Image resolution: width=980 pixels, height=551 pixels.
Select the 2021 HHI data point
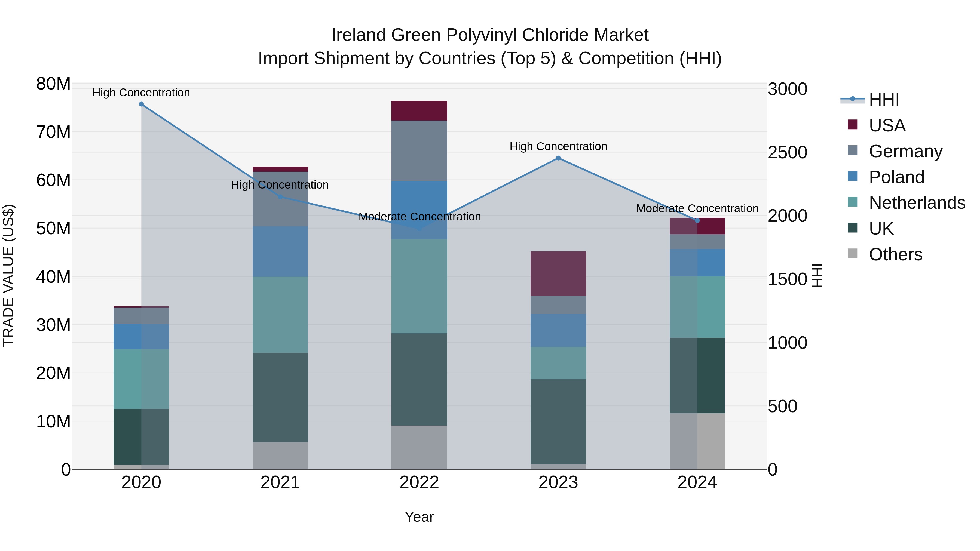280,197
